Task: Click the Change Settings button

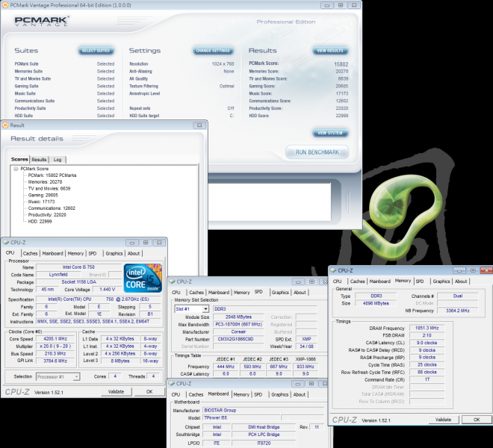Action: coord(212,51)
